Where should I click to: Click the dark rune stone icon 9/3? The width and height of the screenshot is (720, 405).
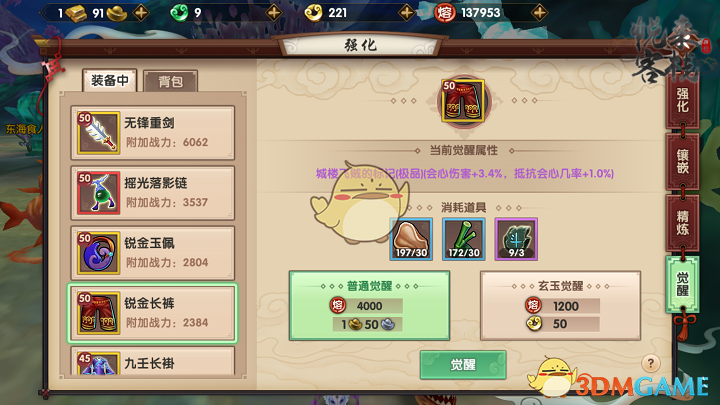click(516, 239)
